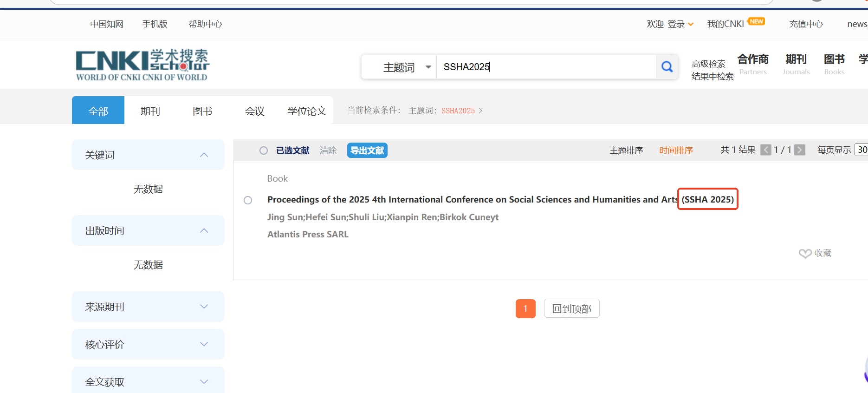
Task: Click the 导出文献 export button
Action: tap(367, 151)
